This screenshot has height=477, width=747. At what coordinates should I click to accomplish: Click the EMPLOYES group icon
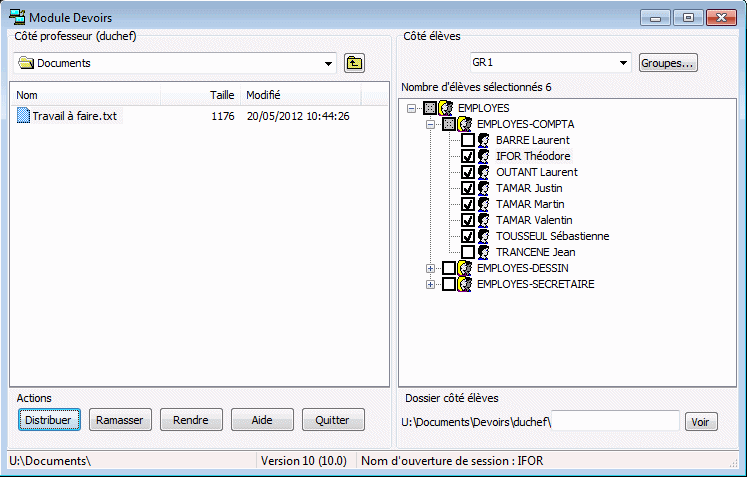pos(446,108)
